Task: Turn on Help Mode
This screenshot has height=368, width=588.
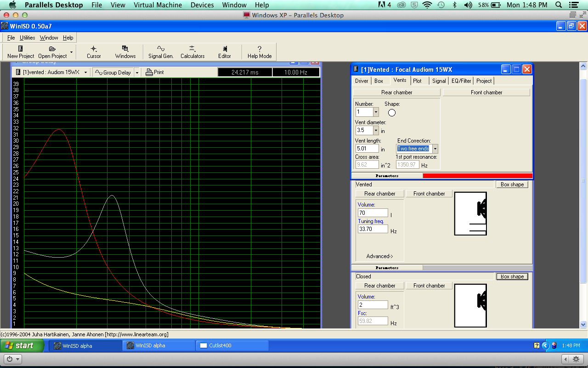Action: (x=260, y=52)
